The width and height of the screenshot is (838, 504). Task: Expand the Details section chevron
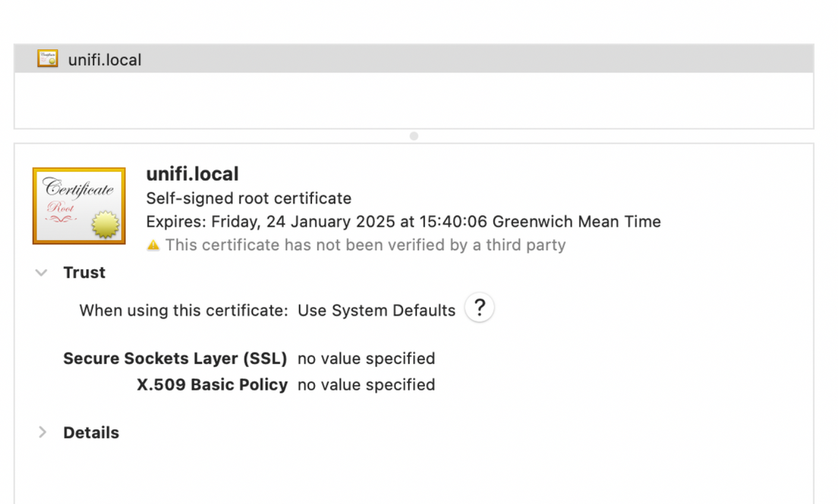[42, 432]
